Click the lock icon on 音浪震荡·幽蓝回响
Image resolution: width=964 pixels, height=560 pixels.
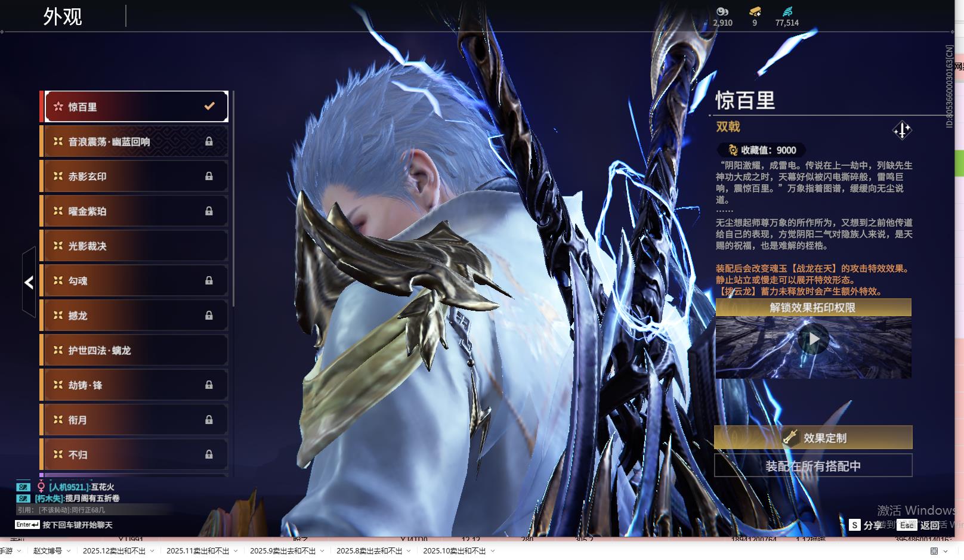click(209, 141)
